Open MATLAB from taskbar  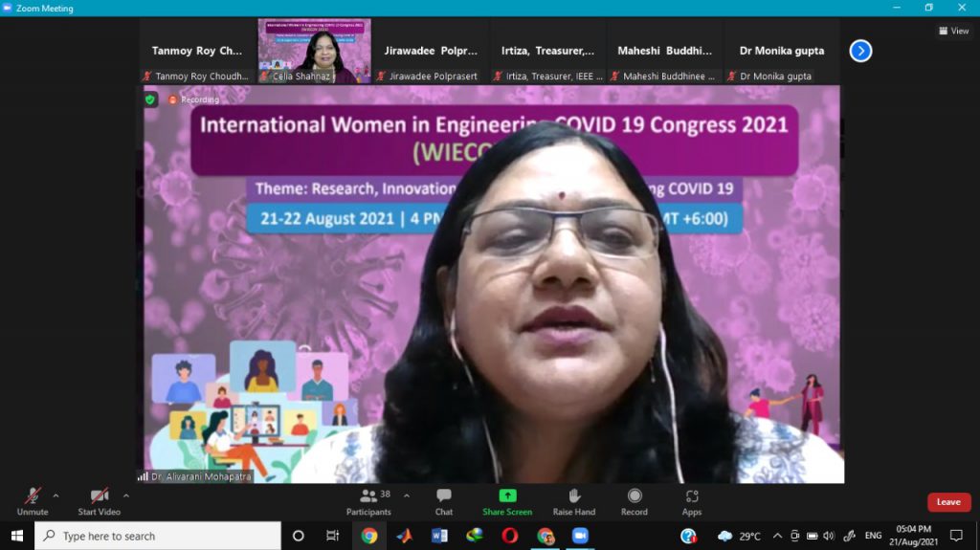pos(405,536)
